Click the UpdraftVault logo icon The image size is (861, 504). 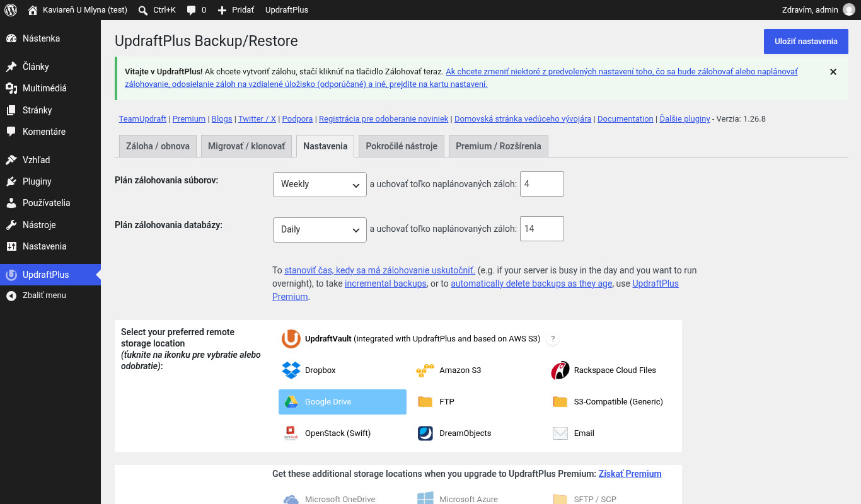click(x=291, y=339)
